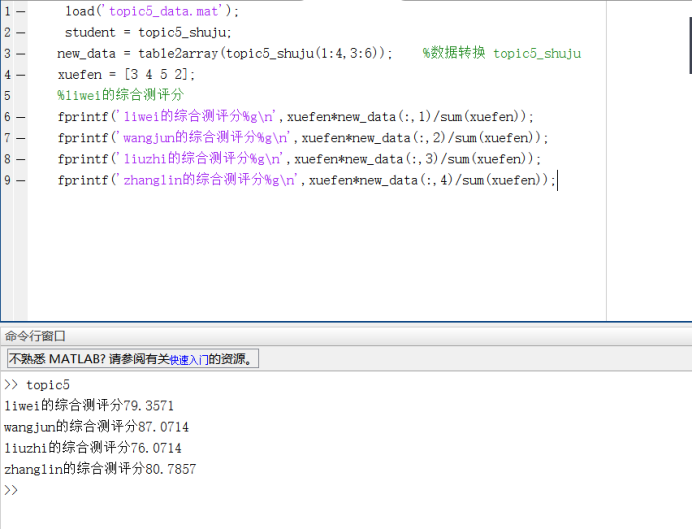Click output zhanglin的综合测评分80.7857

point(100,469)
